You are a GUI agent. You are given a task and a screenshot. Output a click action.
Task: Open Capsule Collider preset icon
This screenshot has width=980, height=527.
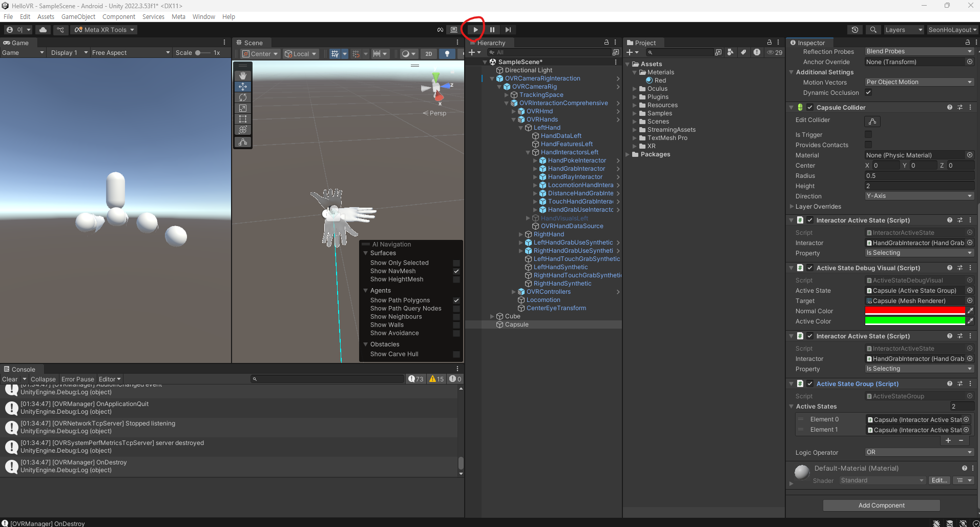tap(960, 107)
